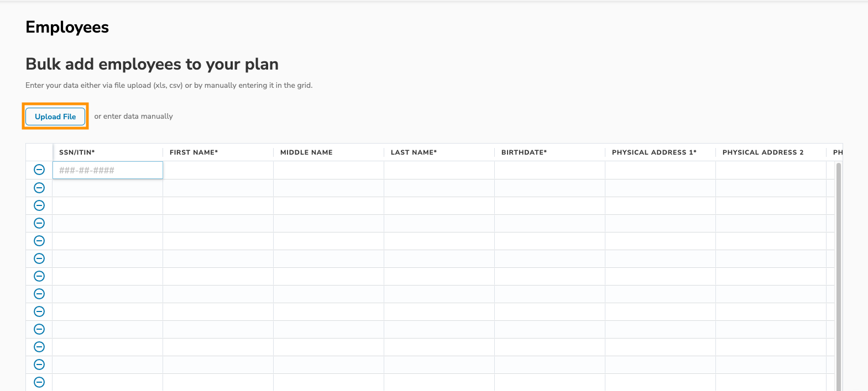Remove the seventh grid row
The image size is (868, 391).
[x=39, y=276]
